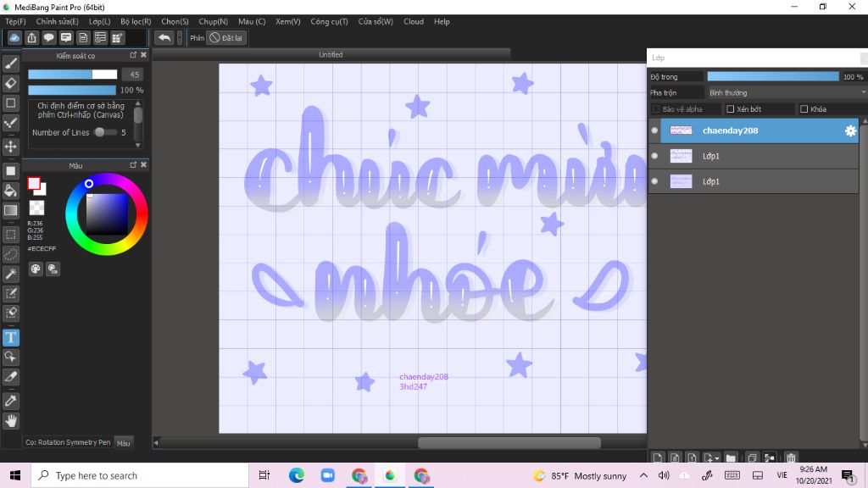Toggle the Đặt lại snap button

click(225, 37)
